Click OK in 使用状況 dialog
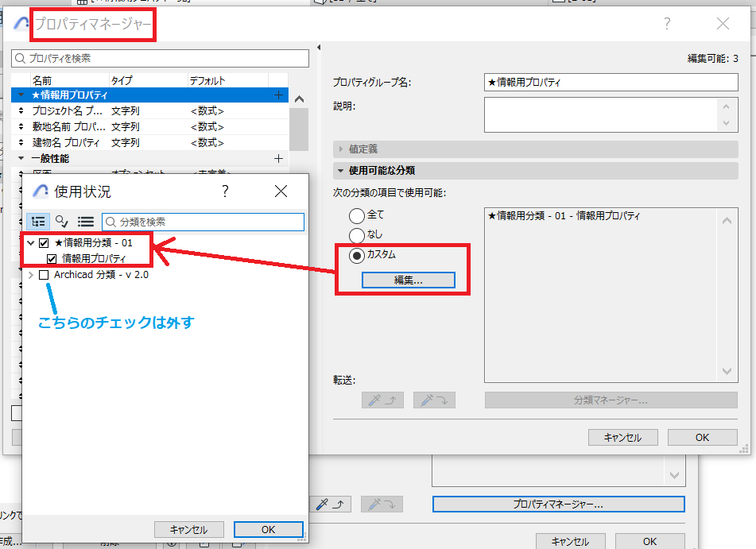 point(269,529)
